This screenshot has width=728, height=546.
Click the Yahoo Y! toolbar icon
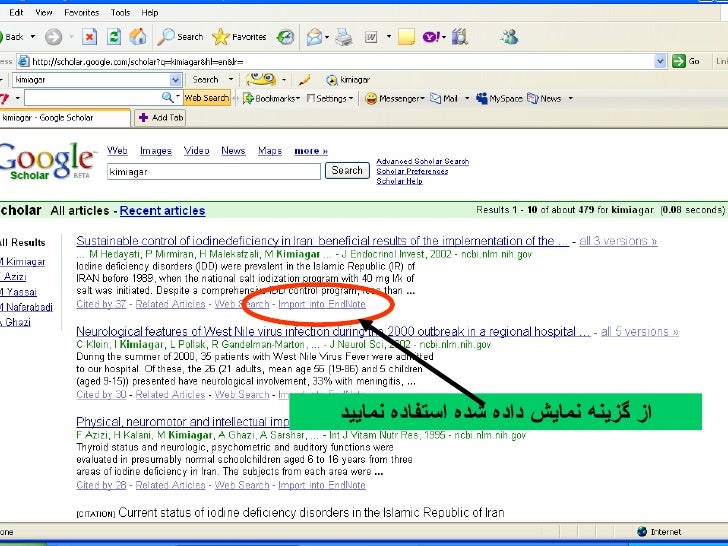(x=431, y=37)
